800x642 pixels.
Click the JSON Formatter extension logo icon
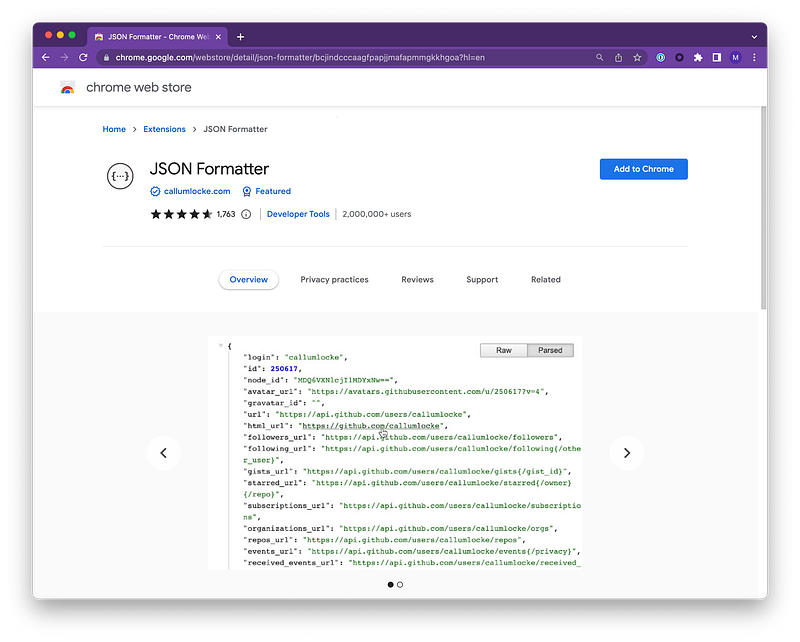click(x=120, y=176)
